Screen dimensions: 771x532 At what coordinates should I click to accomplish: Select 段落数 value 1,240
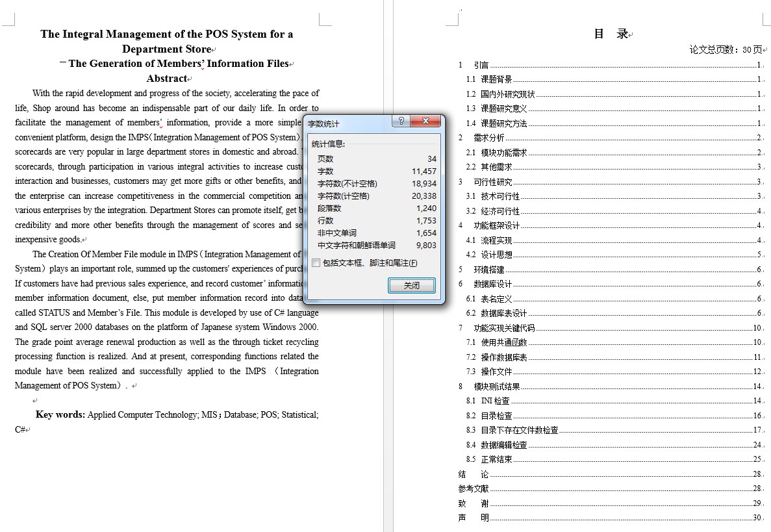426,208
